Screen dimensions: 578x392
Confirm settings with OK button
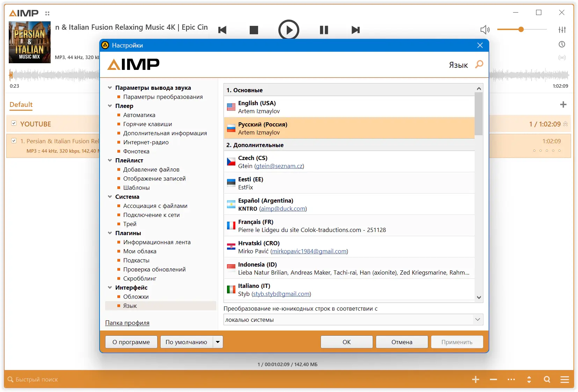click(x=347, y=342)
